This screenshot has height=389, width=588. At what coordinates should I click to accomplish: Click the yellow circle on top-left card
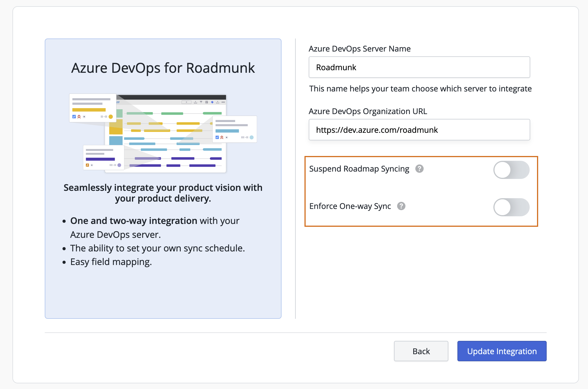click(111, 117)
